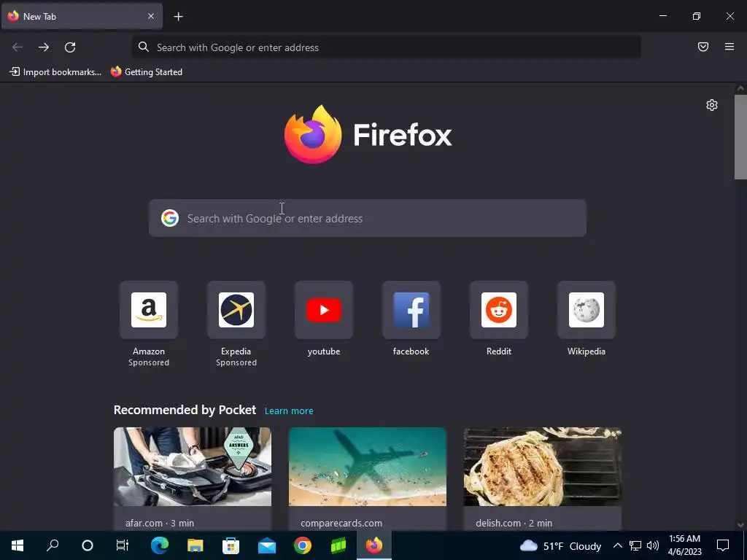Open Task View on taskbar
The image size is (747, 560).
[x=123, y=545]
